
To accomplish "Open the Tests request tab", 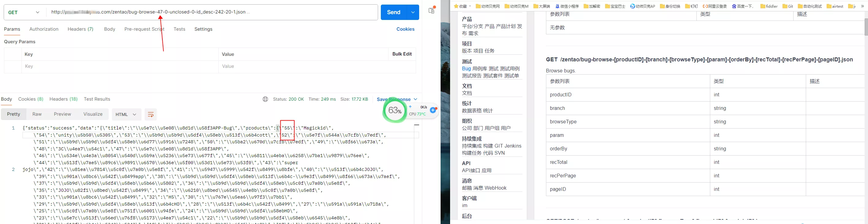I will pyautogui.click(x=179, y=29).
